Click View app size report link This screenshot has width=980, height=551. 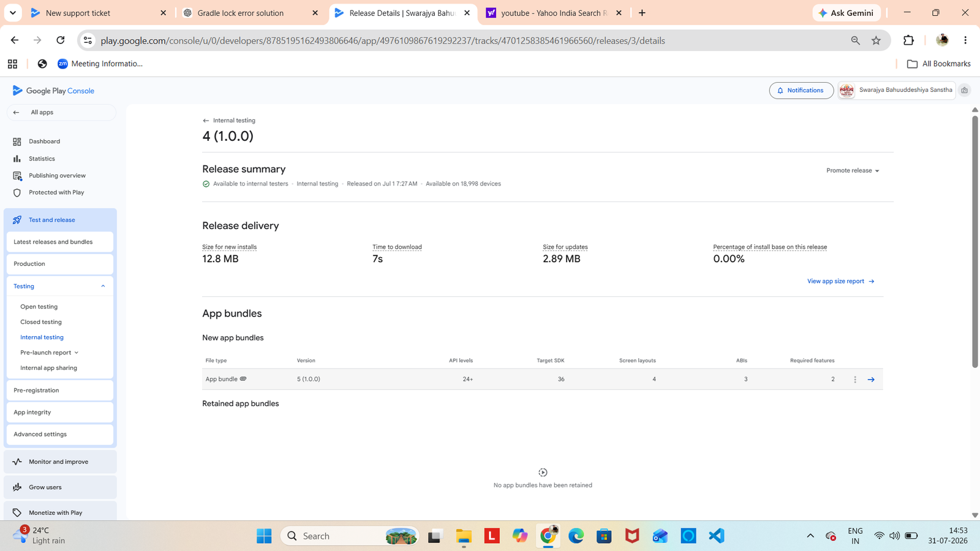click(840, 282)
